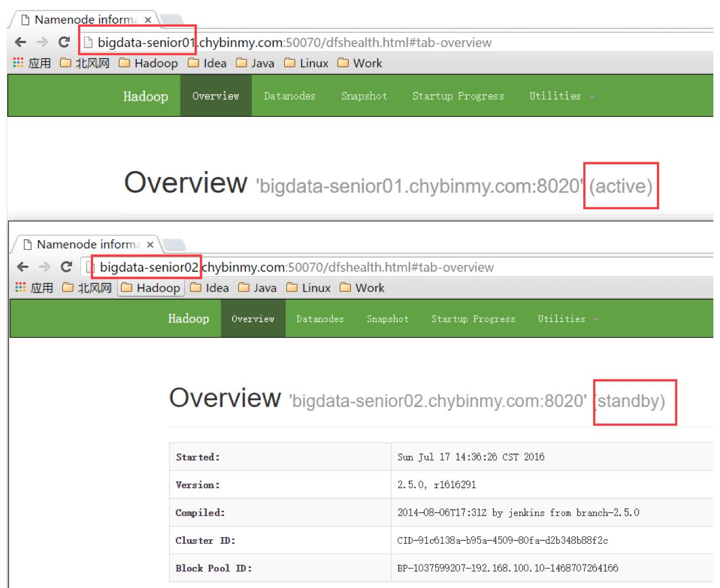This screenshot has height=588, width=720.
Task: Switch to the Datanodes tab in the senior02 navbar
Action: pos(320,319)
